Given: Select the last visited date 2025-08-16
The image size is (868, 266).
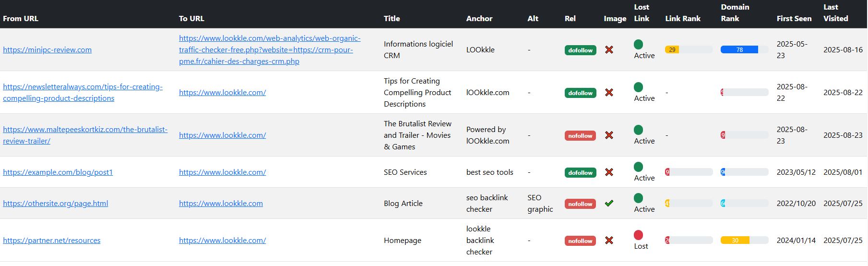Looking at the screenshot, I should coord(843,49).
